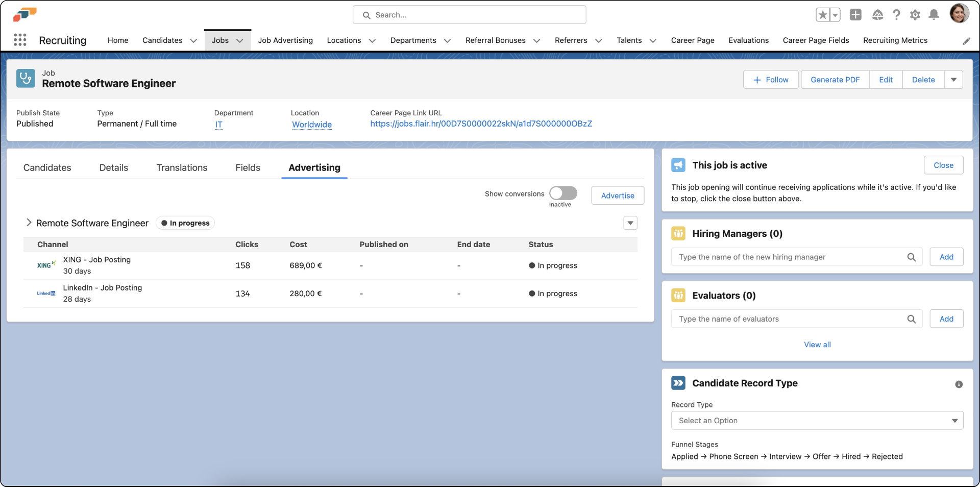Expand the Referral Bonuses dropdown chevron
Image resolution: width=980 pixels, height=487 pixels.
(536, 41)
